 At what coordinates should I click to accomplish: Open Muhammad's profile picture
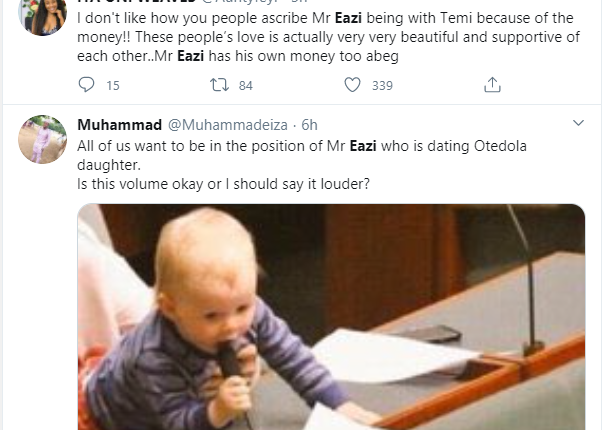42,139
